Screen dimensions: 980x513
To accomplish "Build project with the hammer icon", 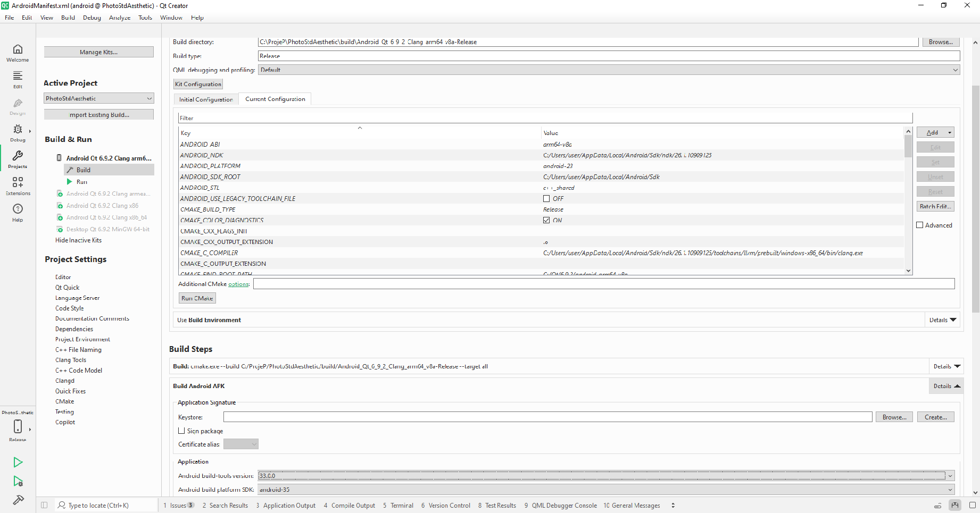I will (18, 500).
